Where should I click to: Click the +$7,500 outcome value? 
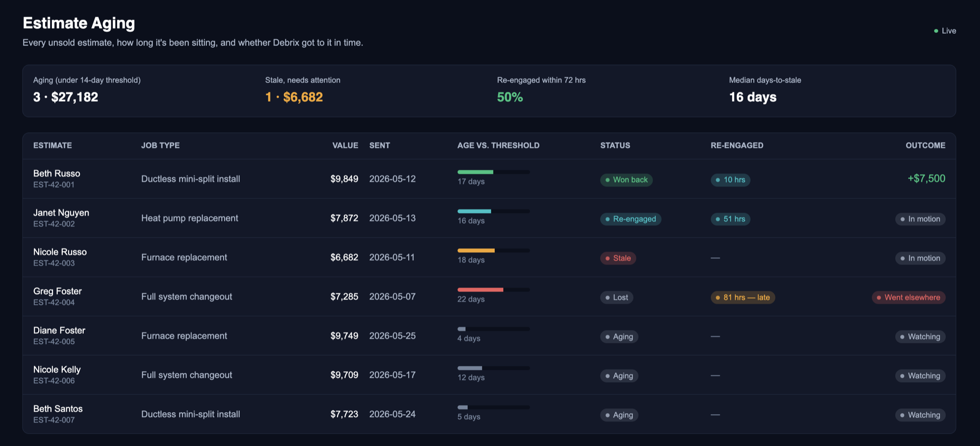[x=926, y=178]
